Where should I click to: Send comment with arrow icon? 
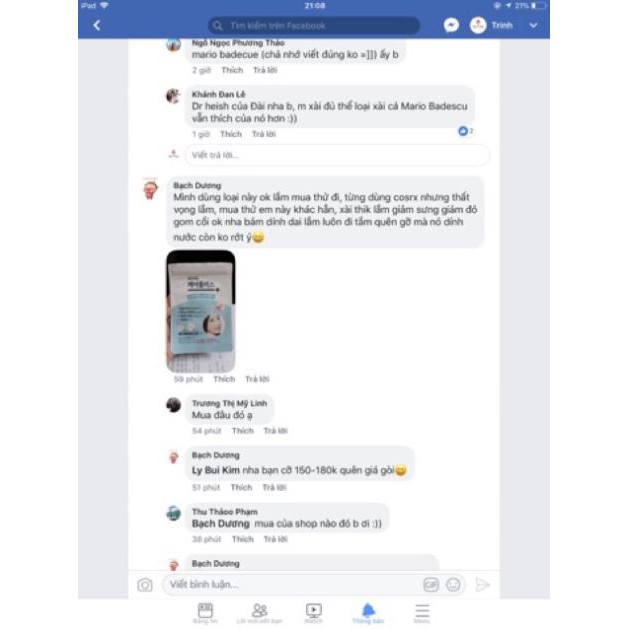482,585
